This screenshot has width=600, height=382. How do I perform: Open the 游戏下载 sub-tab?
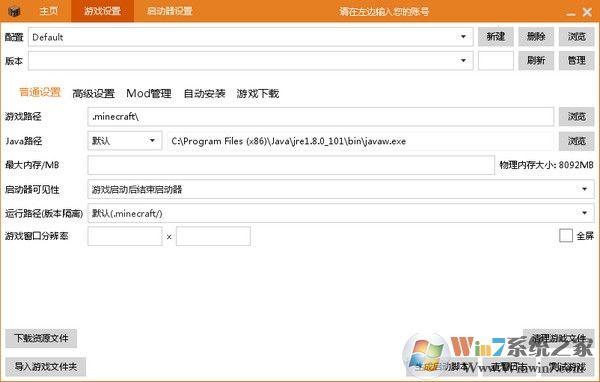258,93
